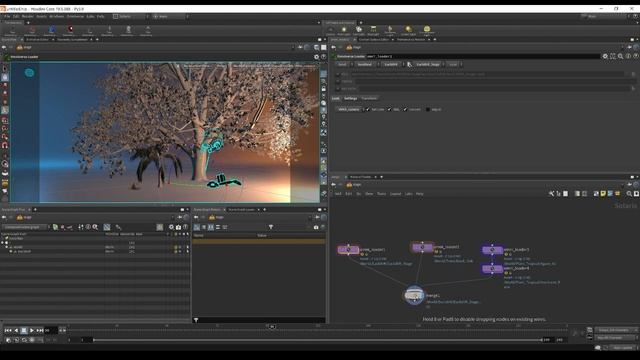
Task: Toggle the unchecked checkbox in Load tab
Action: pyautogui.click(x=428, y=109)
